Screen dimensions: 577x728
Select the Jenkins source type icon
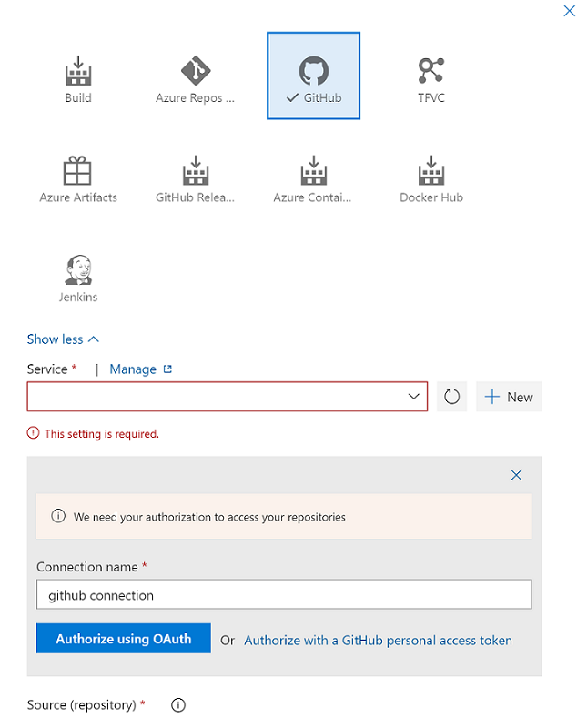(78, 279)
